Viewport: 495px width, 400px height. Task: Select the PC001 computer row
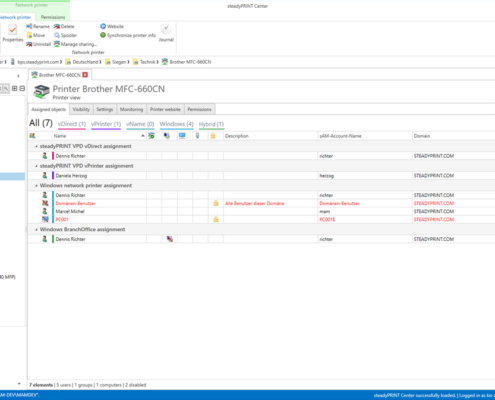261,219
